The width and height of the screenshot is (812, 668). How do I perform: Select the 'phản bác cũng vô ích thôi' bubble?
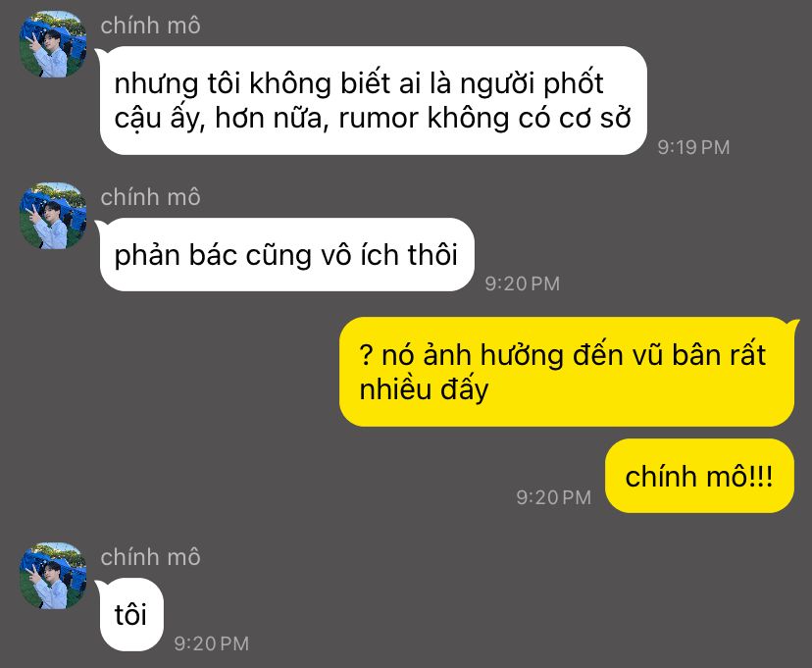[286, 254]
